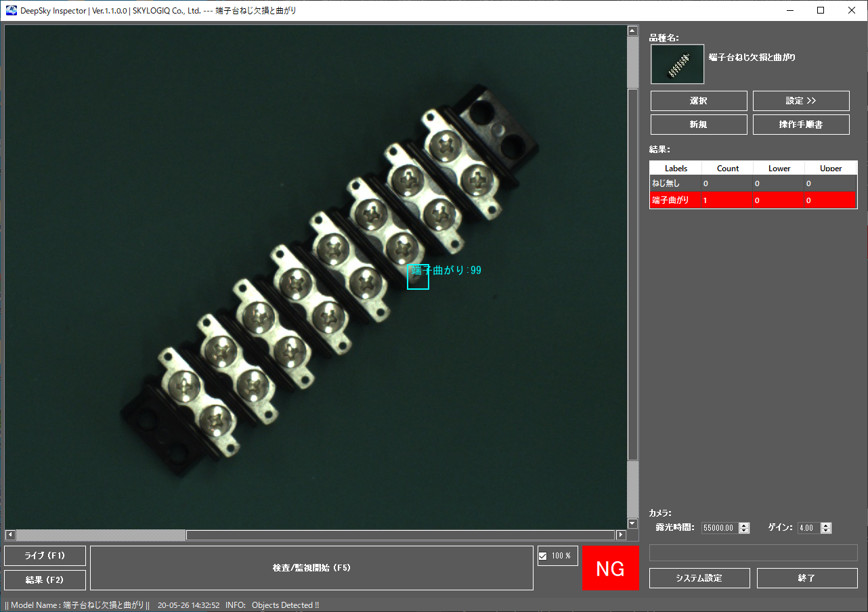Click the Lower column header

coord(779,168)
